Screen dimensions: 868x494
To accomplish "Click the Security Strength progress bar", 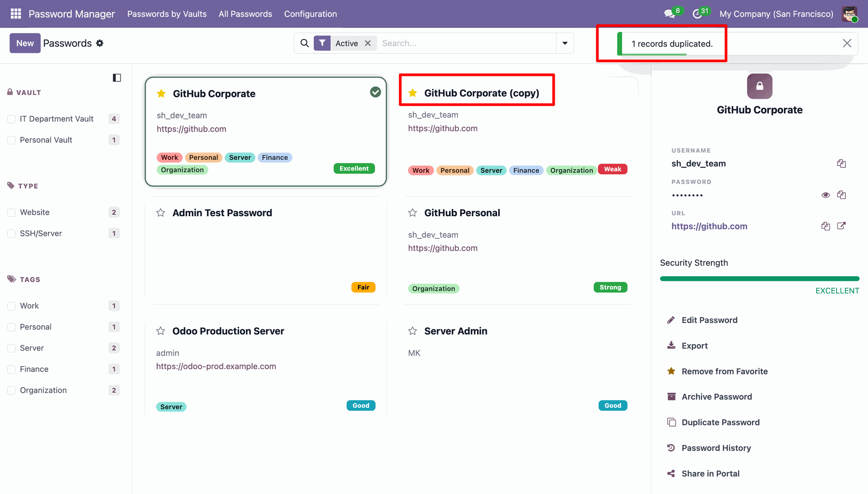I will (x=759, y=279).
